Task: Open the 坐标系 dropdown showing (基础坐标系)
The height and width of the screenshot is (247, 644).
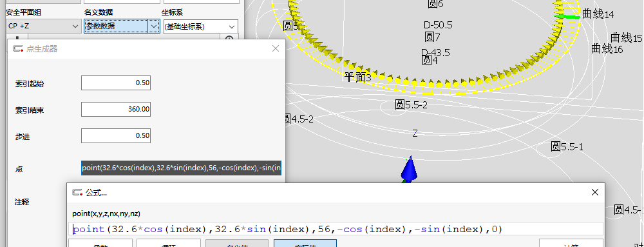Action: pyautogui.click(x=200, y=27)
